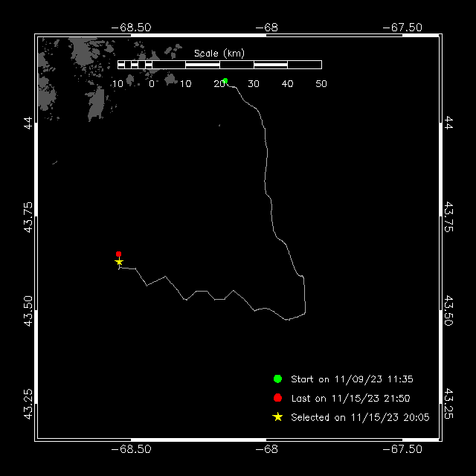This screenshot has height=476, width=476.
Task: Click the right-side 43.25 latitude label
Action: point(448,402)
